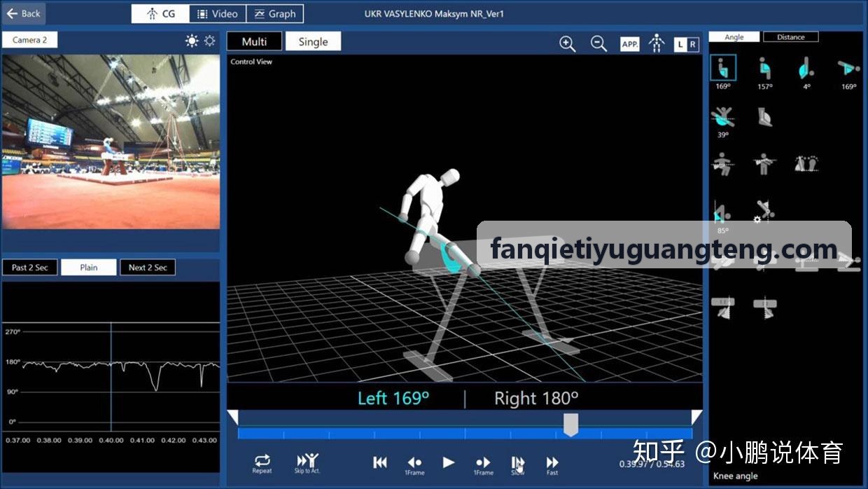Image resolution: width=868 pixels, height=489 pixels.
Task: Click the camera 2 arena video thumbnail
Action: (x=111, y=142)
